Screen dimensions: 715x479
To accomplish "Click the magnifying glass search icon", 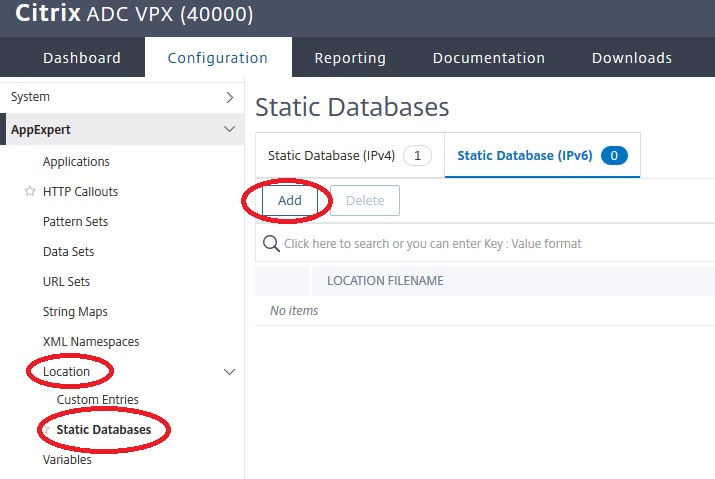I will (271, 244).
